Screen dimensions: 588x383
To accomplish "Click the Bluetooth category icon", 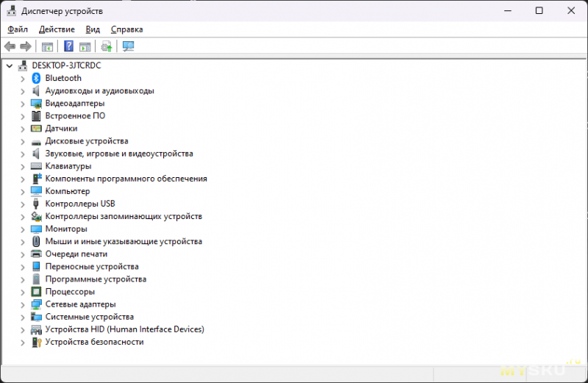I will 36,78.
